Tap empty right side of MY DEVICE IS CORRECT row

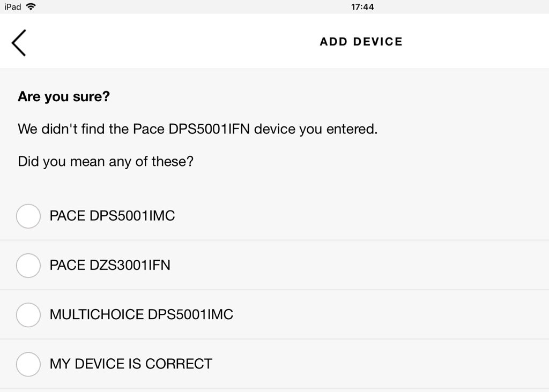(x=402, y=364)
